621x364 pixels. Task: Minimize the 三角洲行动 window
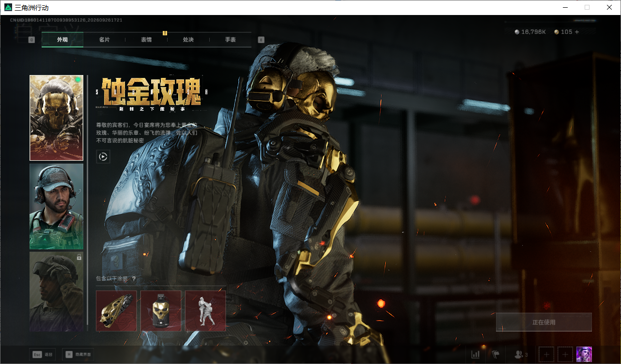point(565,7)
